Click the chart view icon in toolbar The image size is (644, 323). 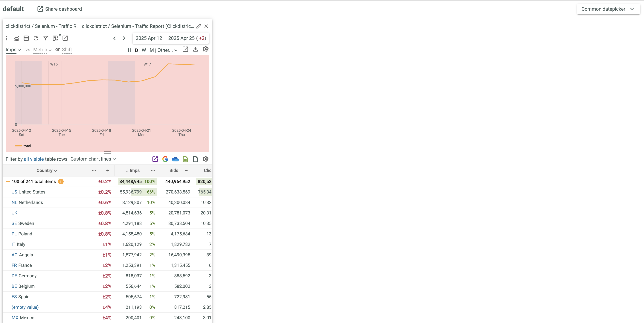click(16, 38)
